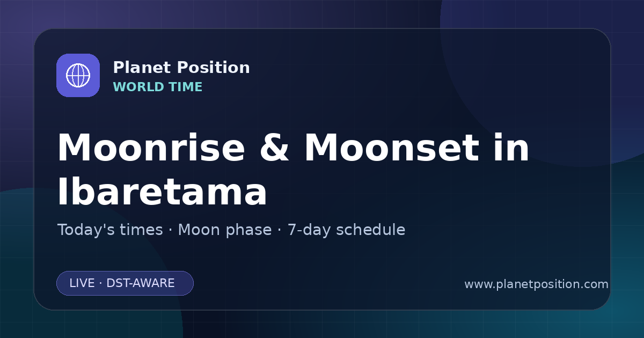Click DST-AWARE text in the badge
Image resolution: width=644 pixels, height=338 pixels.
point(141,283)
